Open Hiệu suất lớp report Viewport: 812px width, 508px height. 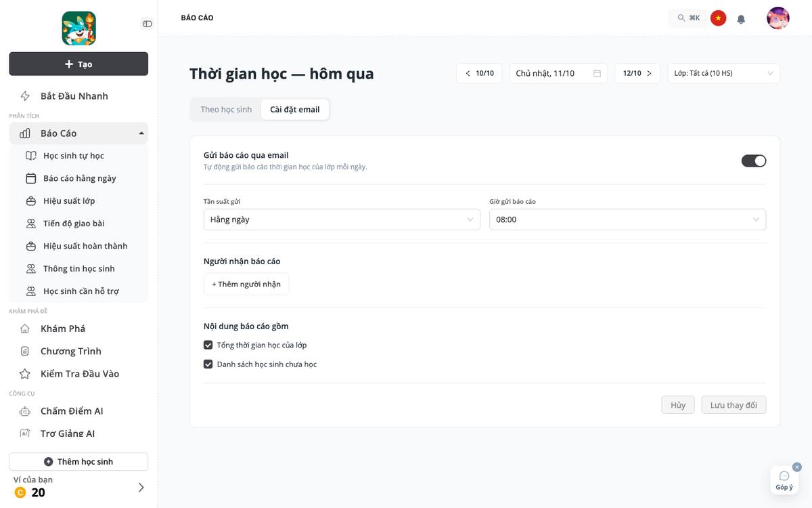pos(78,201)
